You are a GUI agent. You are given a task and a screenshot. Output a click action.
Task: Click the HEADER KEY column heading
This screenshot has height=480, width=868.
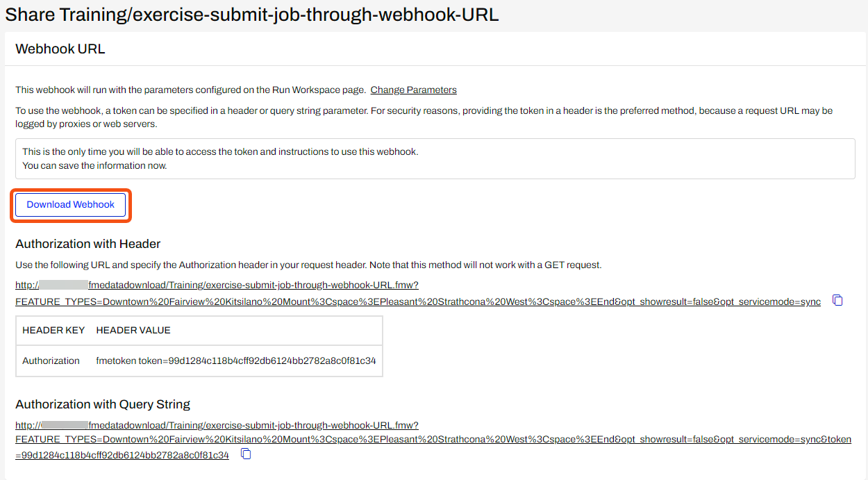[53, 330]
